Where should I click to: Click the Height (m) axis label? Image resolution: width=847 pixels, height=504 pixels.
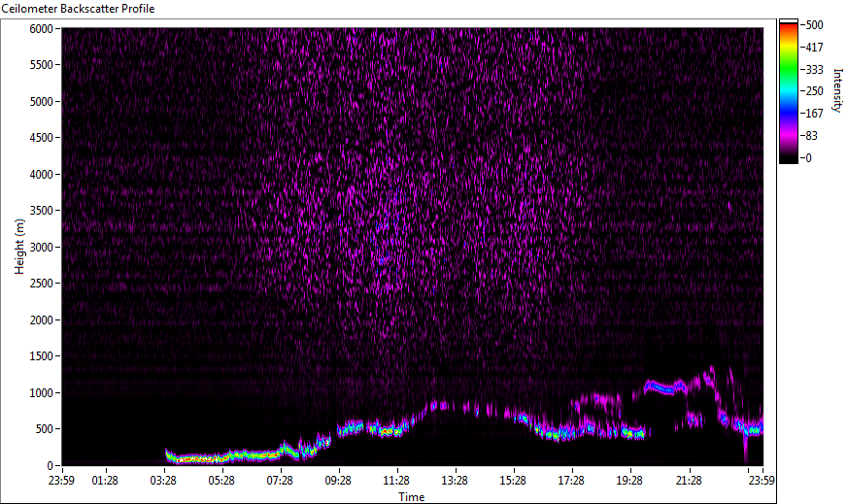(x=18, y=247)
